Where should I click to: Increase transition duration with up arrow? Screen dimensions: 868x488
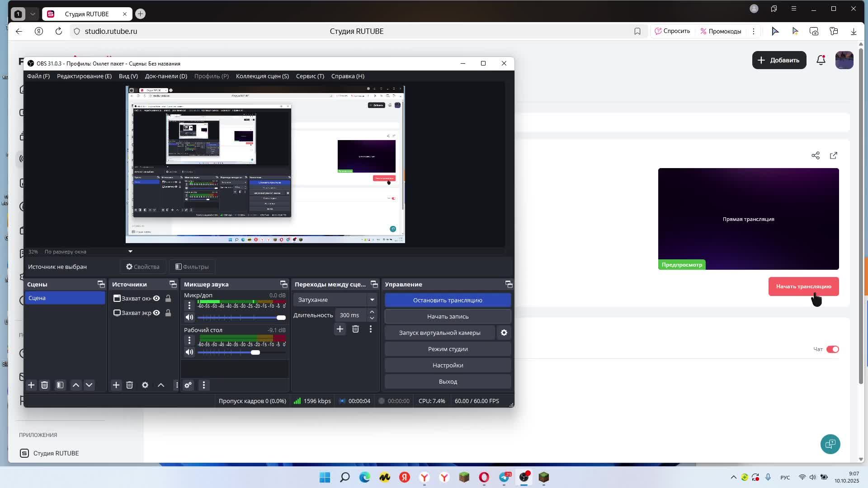372,312
